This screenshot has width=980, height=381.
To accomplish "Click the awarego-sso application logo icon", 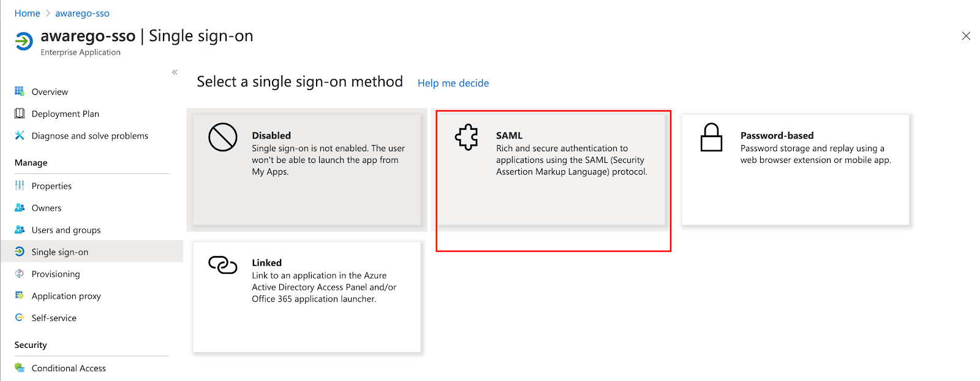I will [x=24, y=41].
